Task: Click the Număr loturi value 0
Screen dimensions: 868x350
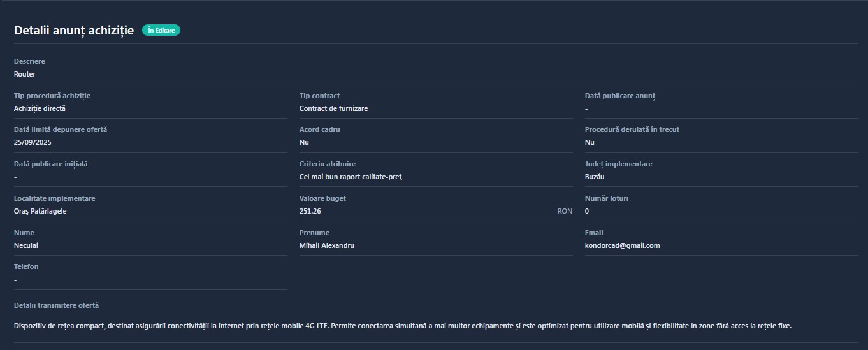Action: coord(587,211)
